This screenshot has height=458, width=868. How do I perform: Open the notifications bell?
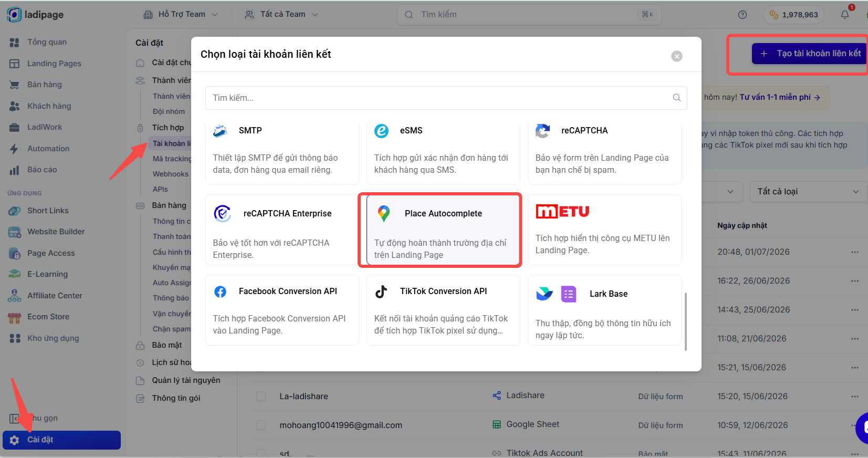click(844, 15)
